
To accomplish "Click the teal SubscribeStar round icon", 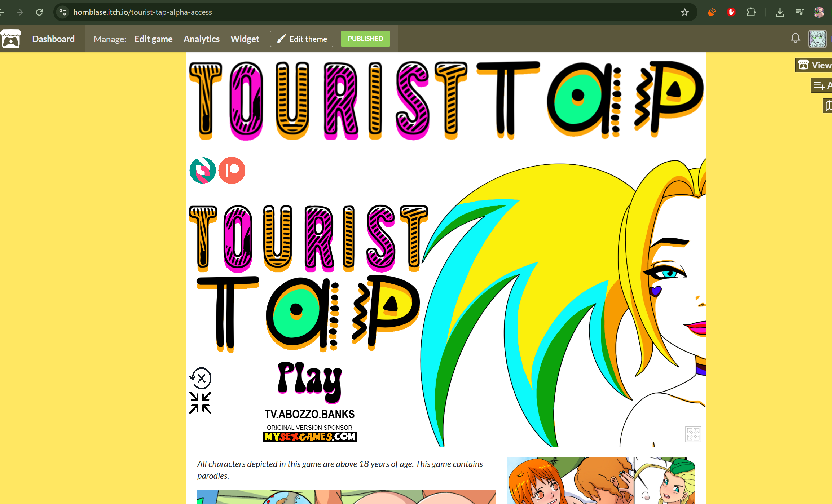I will 203,170.
